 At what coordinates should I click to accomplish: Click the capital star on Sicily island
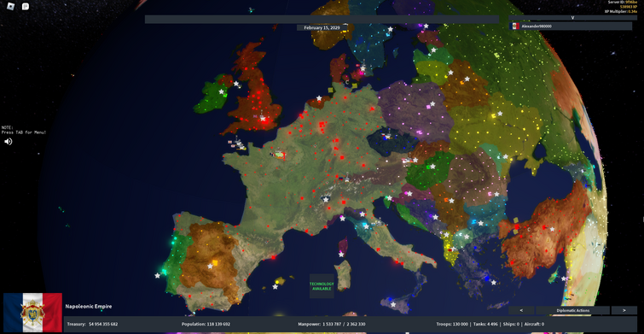point(393,305)
